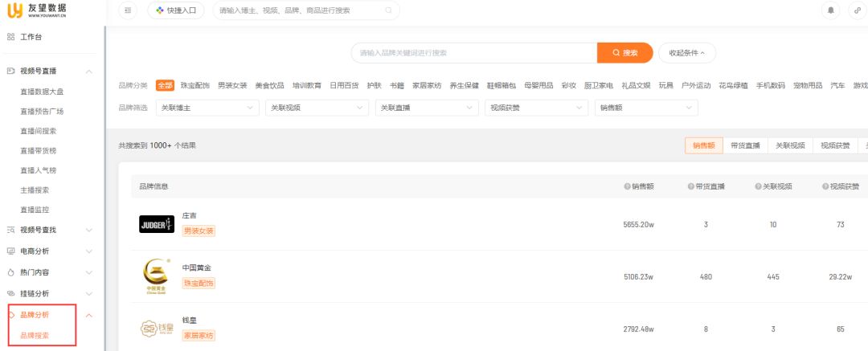Open the 关联视频 dropdown
Image resolution: width=868 pixels, height=351 pixels.
(317, 108)
